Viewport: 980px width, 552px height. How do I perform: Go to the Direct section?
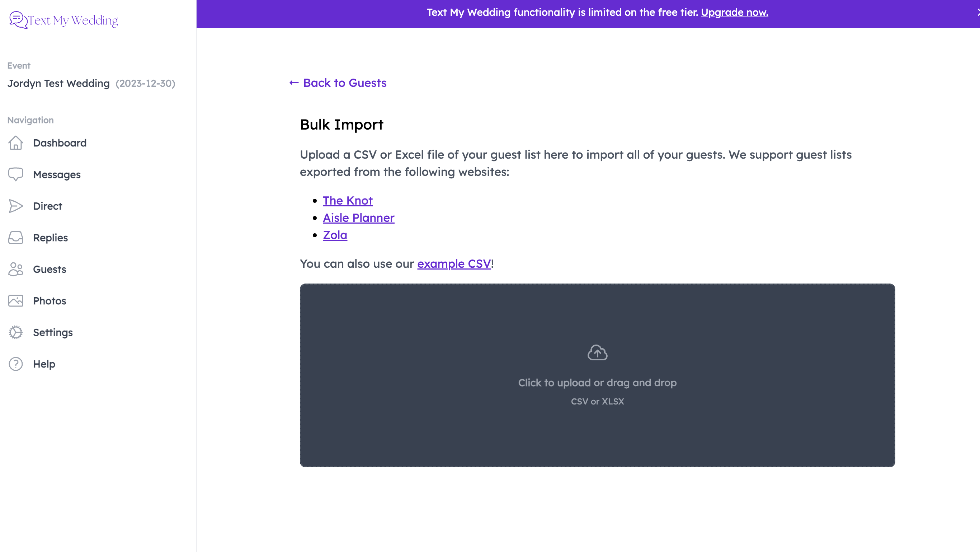click(x=47, y=206)
